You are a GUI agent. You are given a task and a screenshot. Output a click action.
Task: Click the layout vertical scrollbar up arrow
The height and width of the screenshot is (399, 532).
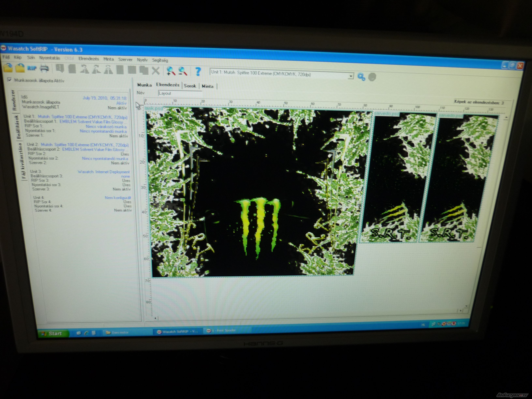(x=506, y=118)
